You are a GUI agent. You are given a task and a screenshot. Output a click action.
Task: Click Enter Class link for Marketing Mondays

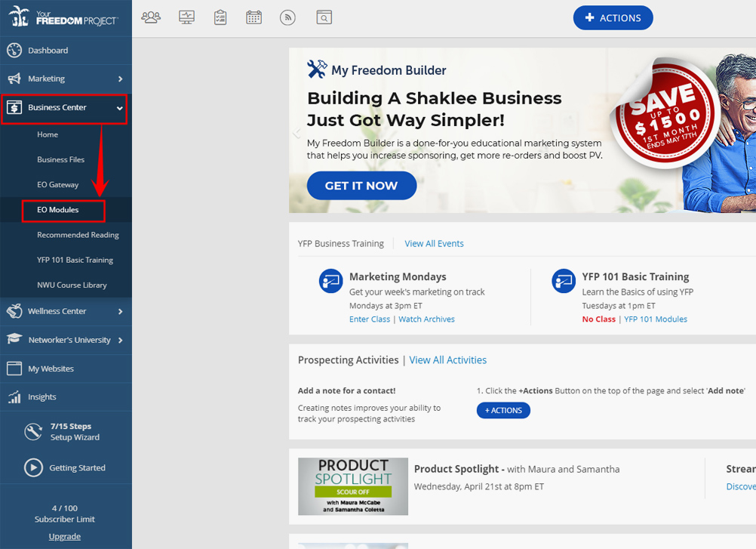[x=370, y=319]
